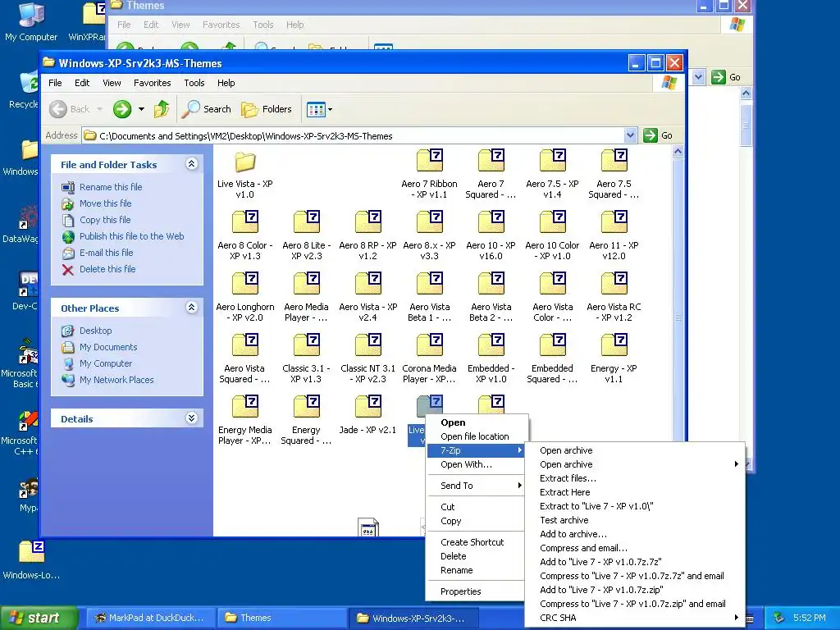Switch to MarkPad at DuckDuck taskbar item
This screenshot has width=840, height=630.
coord(151,619)
